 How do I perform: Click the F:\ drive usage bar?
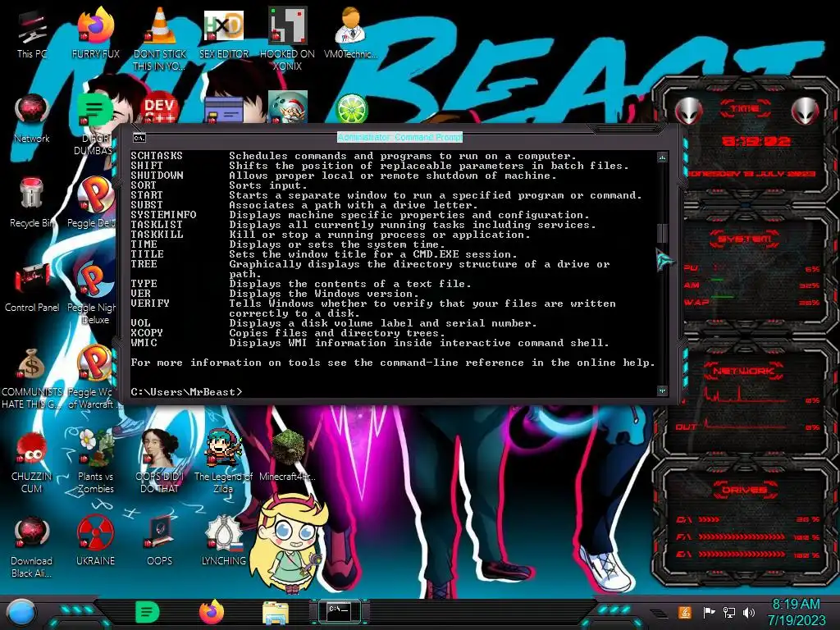click(742, 536)
